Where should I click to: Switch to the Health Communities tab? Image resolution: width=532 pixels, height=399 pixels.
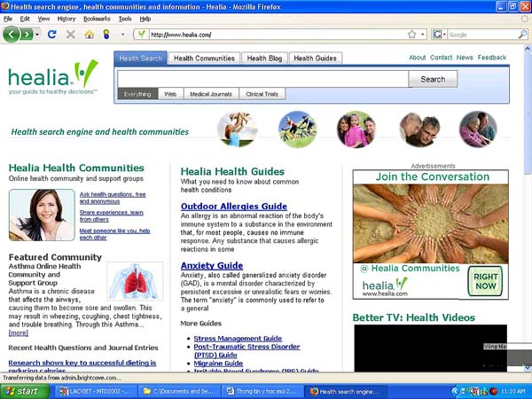point(204,59)
